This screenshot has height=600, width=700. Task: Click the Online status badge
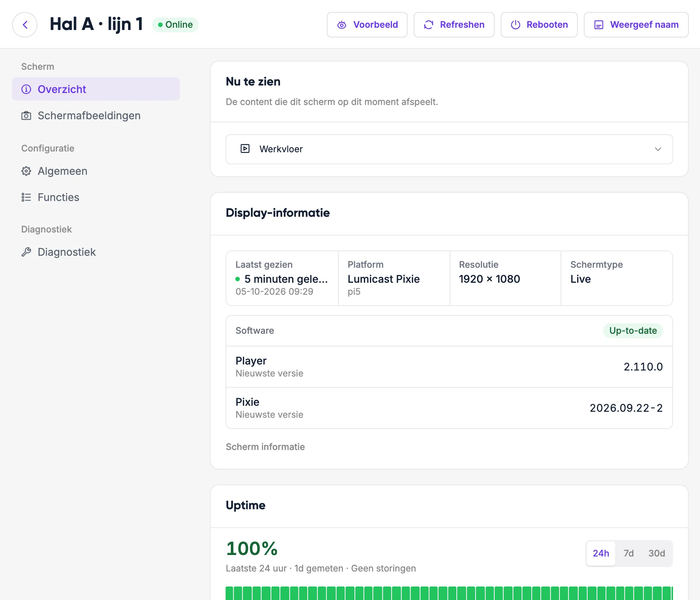pos(175,25)
